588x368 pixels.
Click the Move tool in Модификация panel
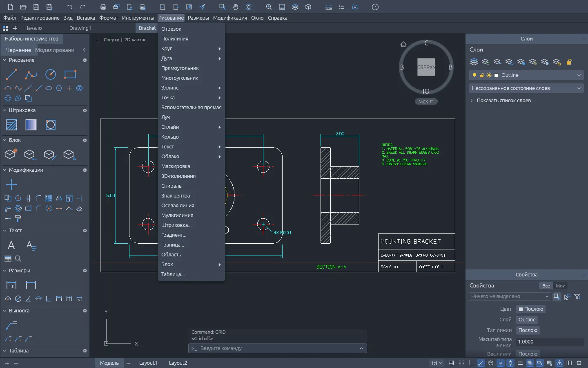click(x=11, y=184)
